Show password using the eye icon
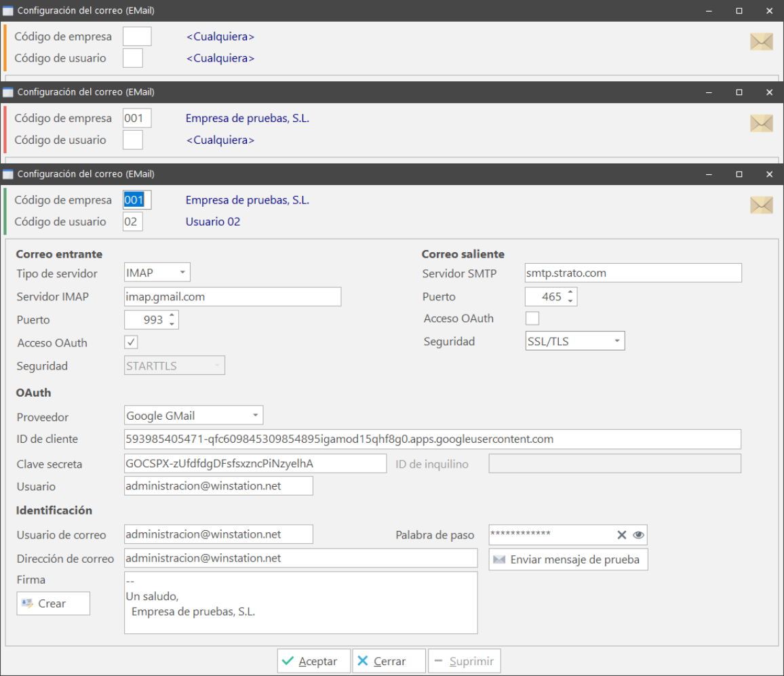This screenshot has width=784, height=676. click(x=638, y=535)
